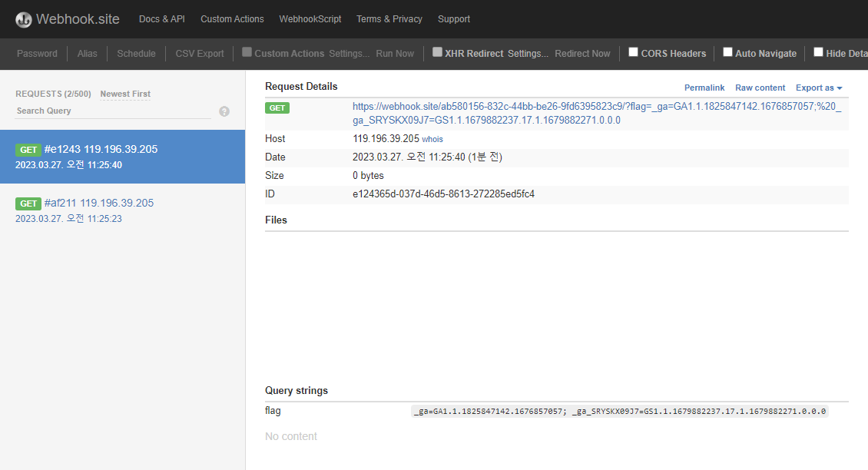The image size is (868, 470).
Task: Toggle the Auto Navigate checkbox
Action: pos(727,52)
